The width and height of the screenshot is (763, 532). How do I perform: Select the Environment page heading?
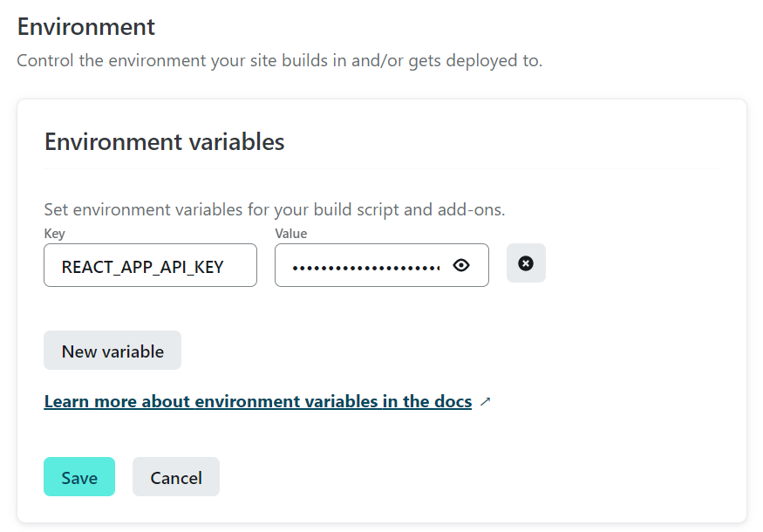(x=86, y=27)
